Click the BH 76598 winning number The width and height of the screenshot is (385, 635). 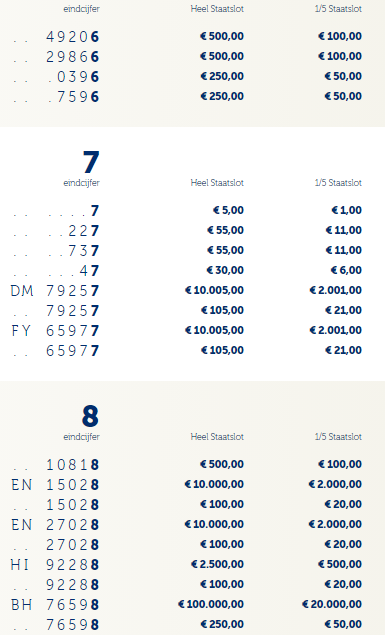pos(55,605)
